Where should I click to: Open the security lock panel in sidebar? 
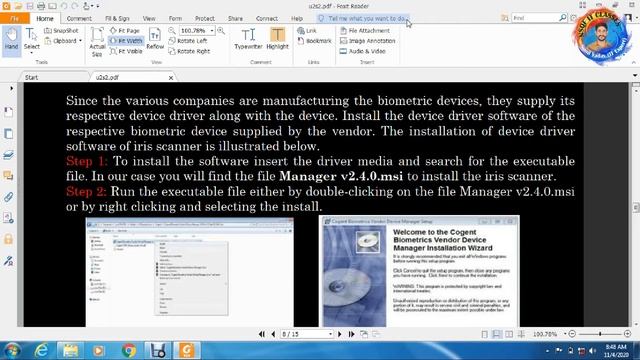8,239
